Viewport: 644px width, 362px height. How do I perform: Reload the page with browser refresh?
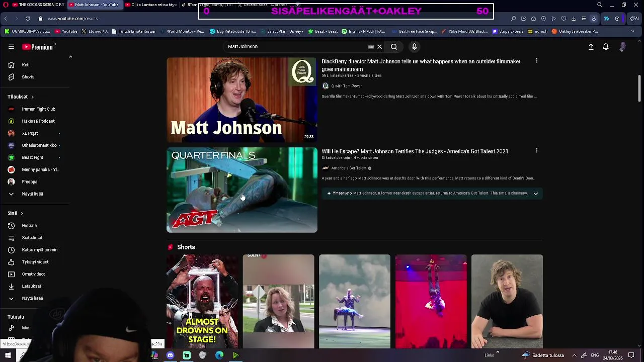click(x=28, y=19)
